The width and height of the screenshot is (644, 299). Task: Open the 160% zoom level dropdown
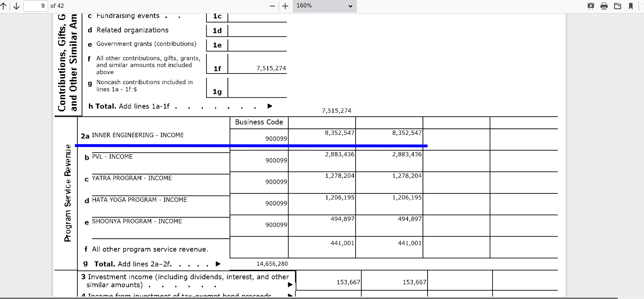(324, 6)
